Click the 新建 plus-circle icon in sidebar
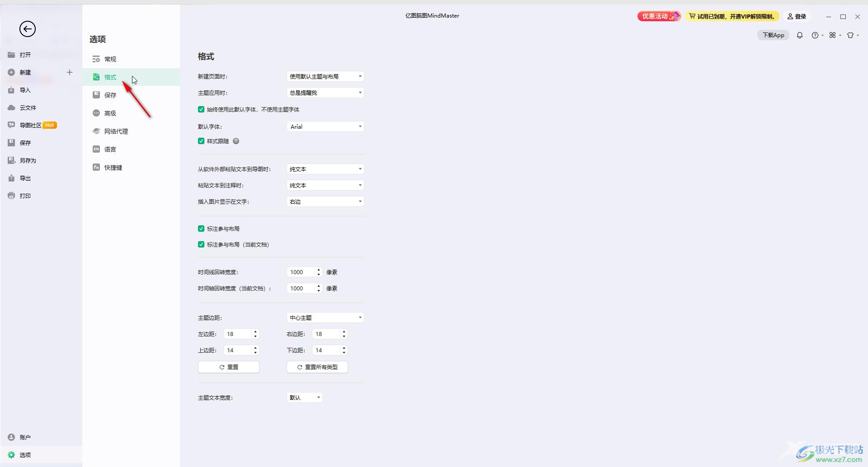 11,72
